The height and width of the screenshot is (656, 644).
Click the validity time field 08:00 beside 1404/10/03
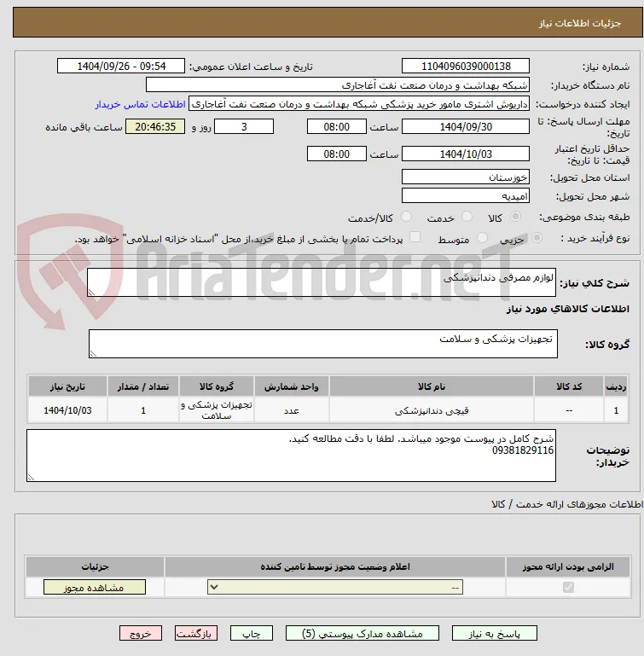tap(336, 154)
